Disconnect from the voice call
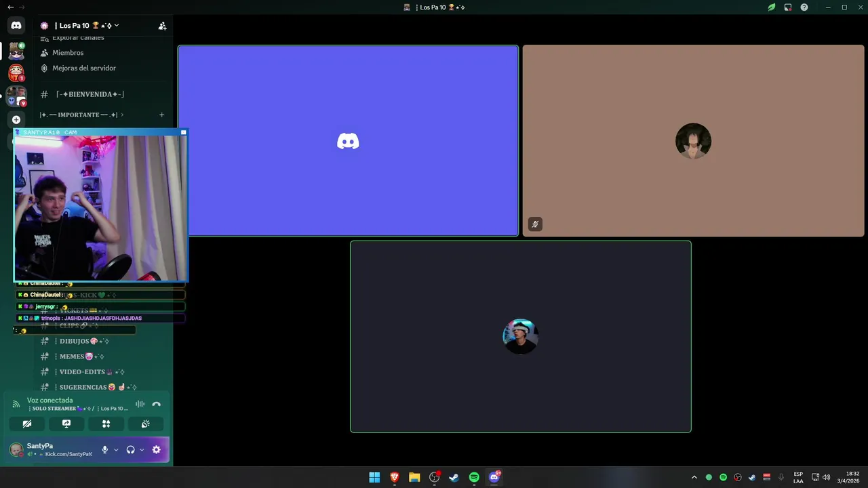The width and height of the screenshot is (868, 488). (x=157, y=404)
